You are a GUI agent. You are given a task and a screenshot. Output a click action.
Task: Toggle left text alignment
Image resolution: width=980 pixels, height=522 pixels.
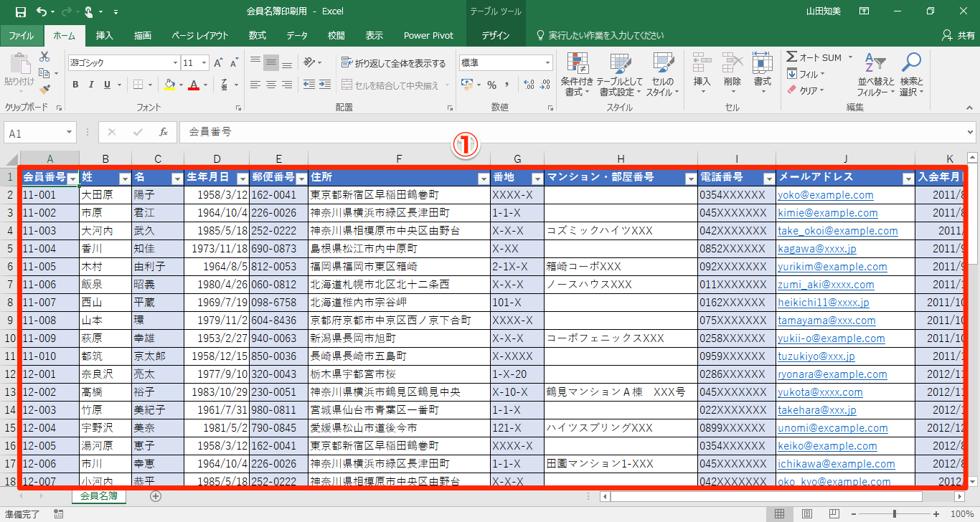pos(255,85)
